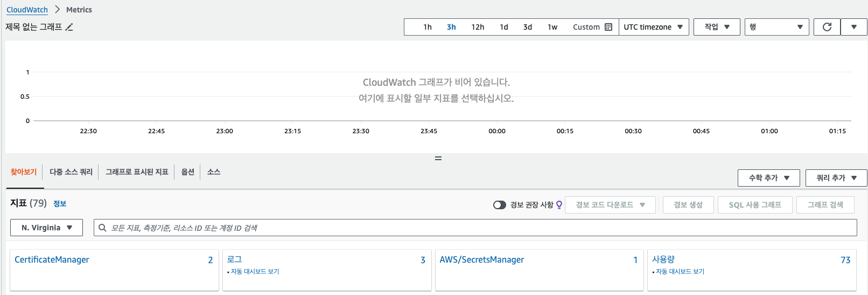868x295 pixels.
Task: Expand the refresh options dropdown arrow
Action: point(854,27)
